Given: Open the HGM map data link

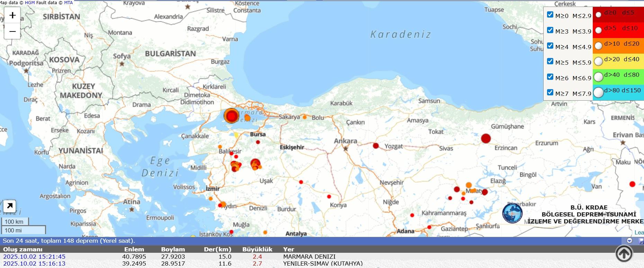Looking at the screenshot, I should point(29,2).
